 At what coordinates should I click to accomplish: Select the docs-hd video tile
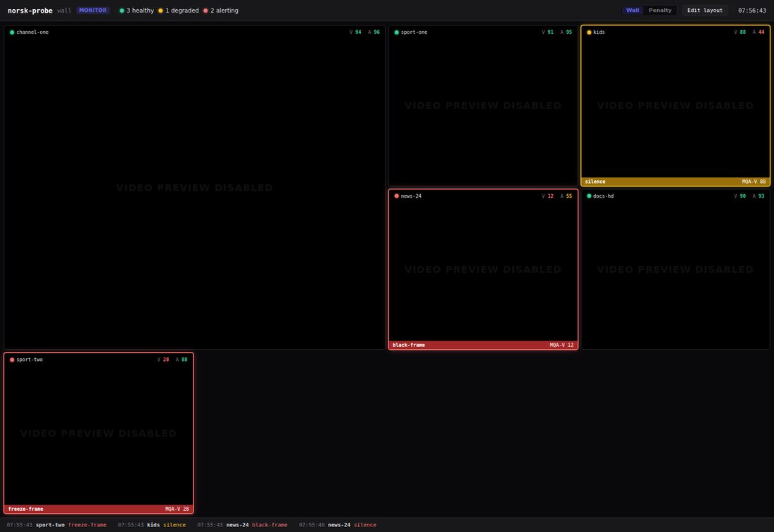point(675,270)
